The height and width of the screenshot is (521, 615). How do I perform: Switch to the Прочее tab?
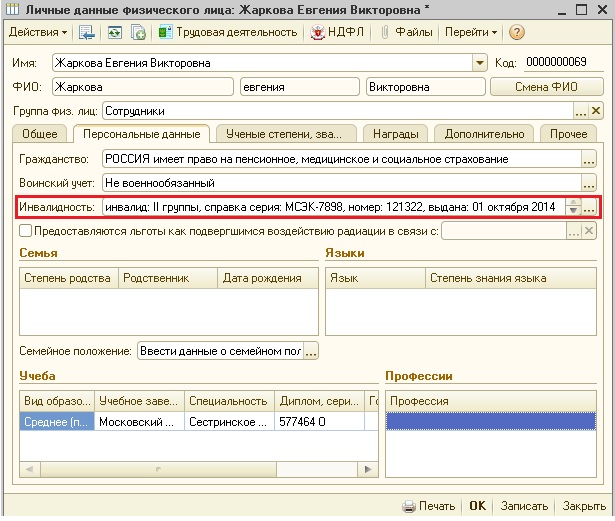click(568, 134)
